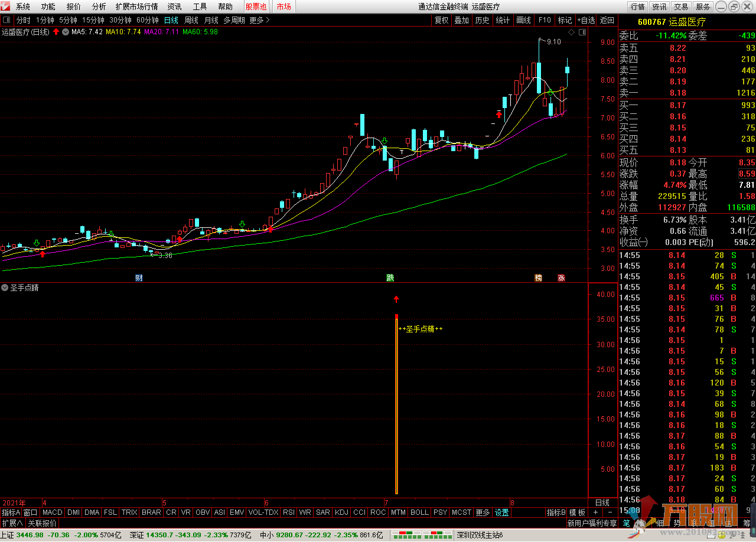Toggle the left panel layout icon

(8, 20)
